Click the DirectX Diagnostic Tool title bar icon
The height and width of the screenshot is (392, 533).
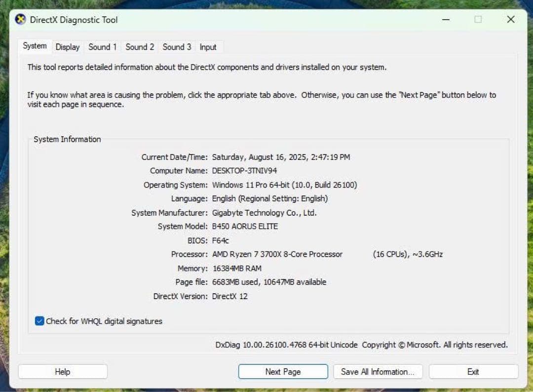20,20
